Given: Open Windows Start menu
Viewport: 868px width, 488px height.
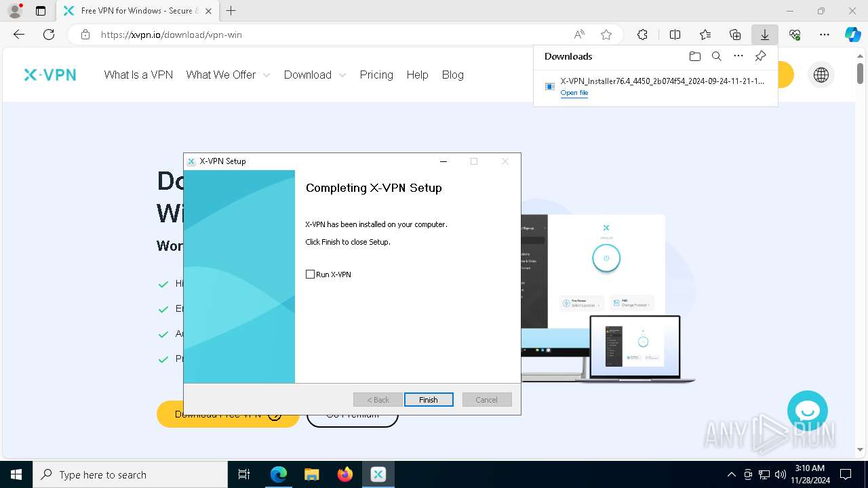Looking at the screenshot, I should (x=16, y=474).
